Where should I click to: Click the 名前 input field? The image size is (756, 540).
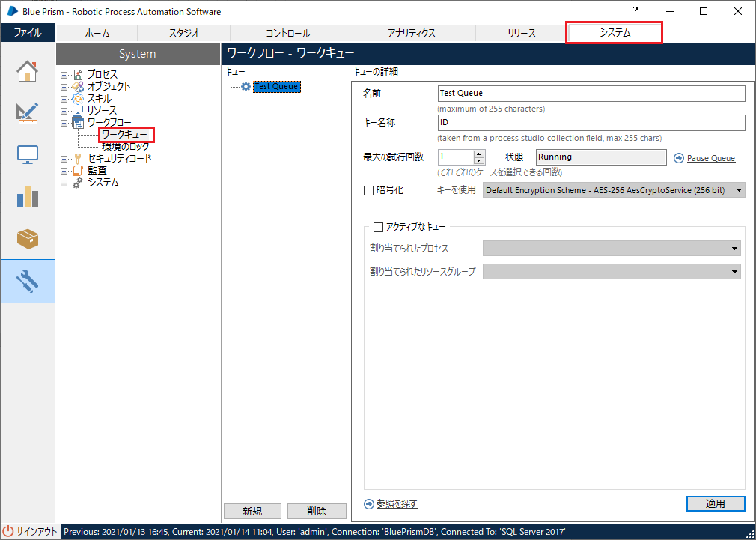coord(591,94)
